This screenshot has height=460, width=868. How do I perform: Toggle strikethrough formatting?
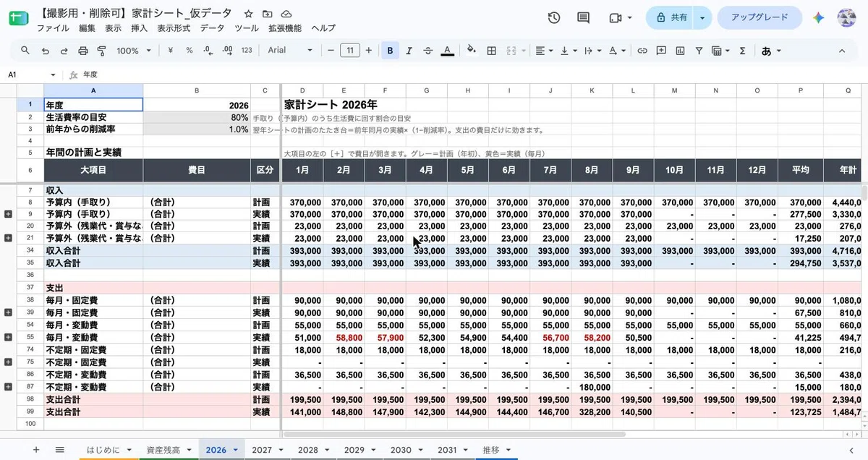428,51
